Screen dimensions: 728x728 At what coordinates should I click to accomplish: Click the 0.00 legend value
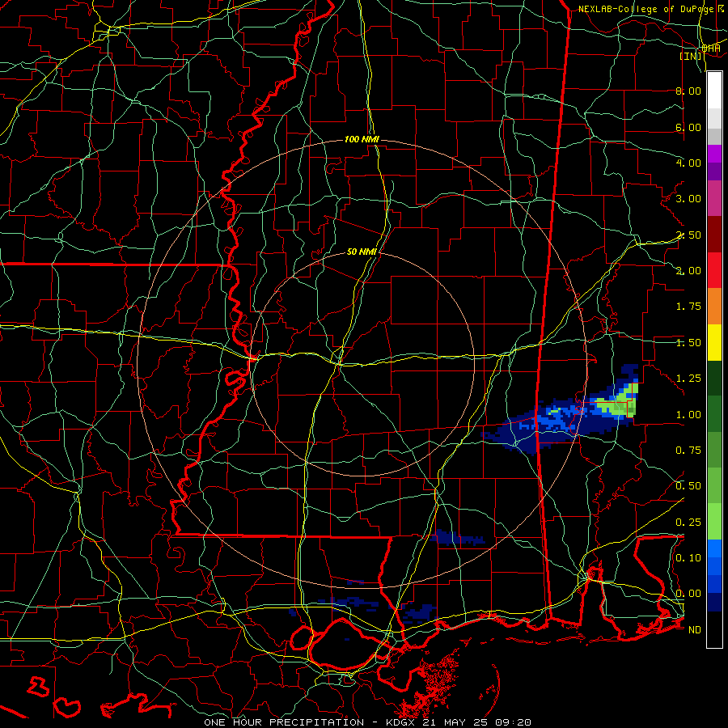(x=688, y=594)
